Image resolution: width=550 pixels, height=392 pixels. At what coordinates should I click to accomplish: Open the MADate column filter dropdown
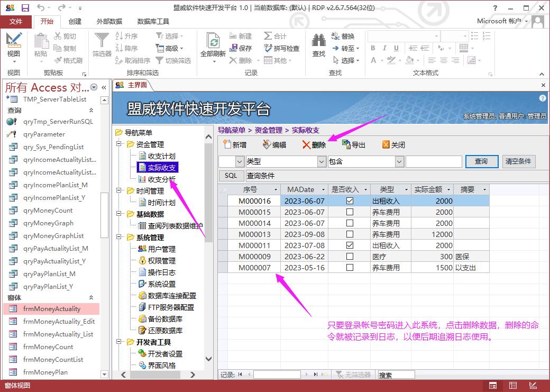point(323,190)
